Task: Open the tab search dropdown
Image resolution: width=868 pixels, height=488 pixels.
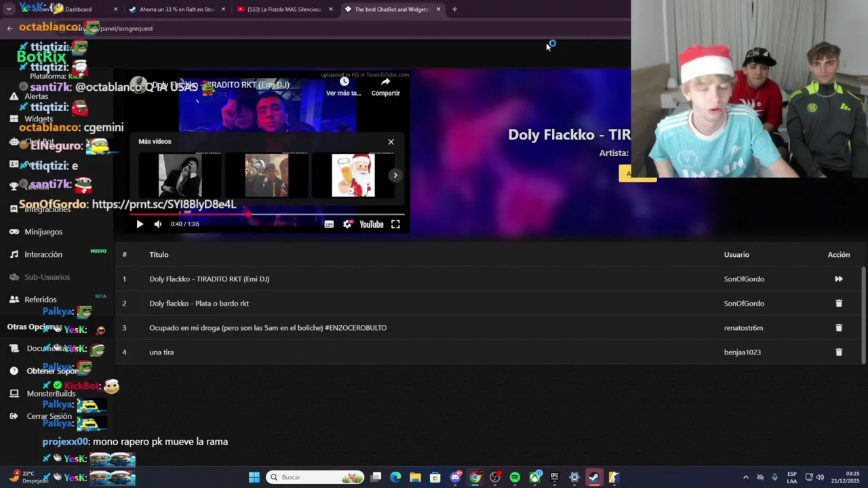Action: [x=9, y=9]
